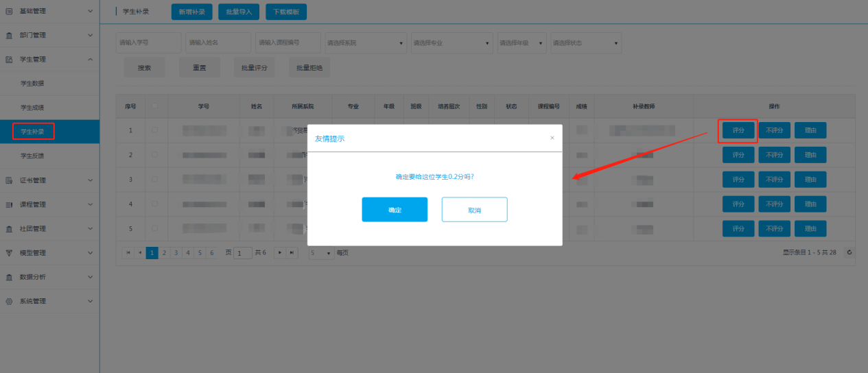Check the checkbox for row 2
868x373 pixels.
155,154
